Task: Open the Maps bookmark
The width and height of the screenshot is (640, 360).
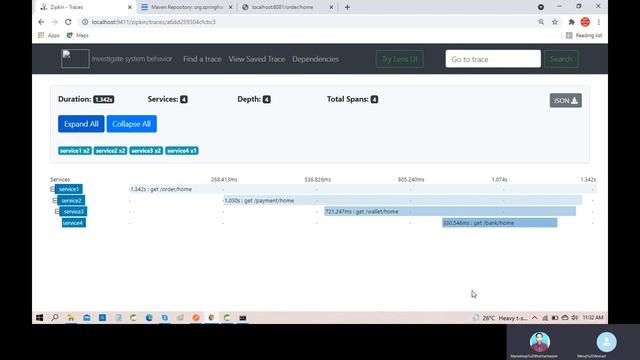Action: pyautogui.click(x=78, y=36)
